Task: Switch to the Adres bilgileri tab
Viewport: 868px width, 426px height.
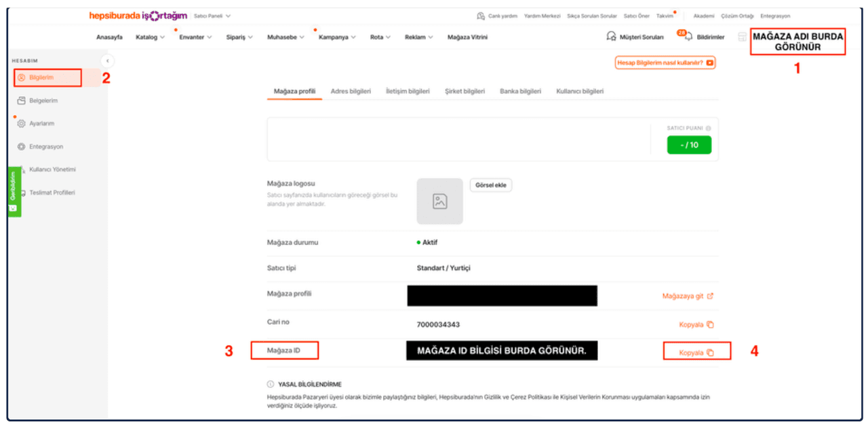Action: pyautogui.click(x=351, y=92)
